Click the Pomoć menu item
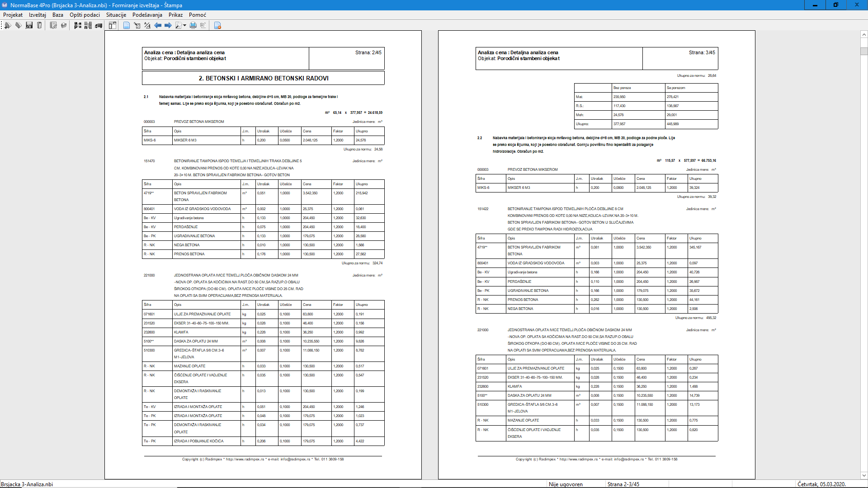Image resolution: width=868 pixels, height=488 pixels. point(198,15)
